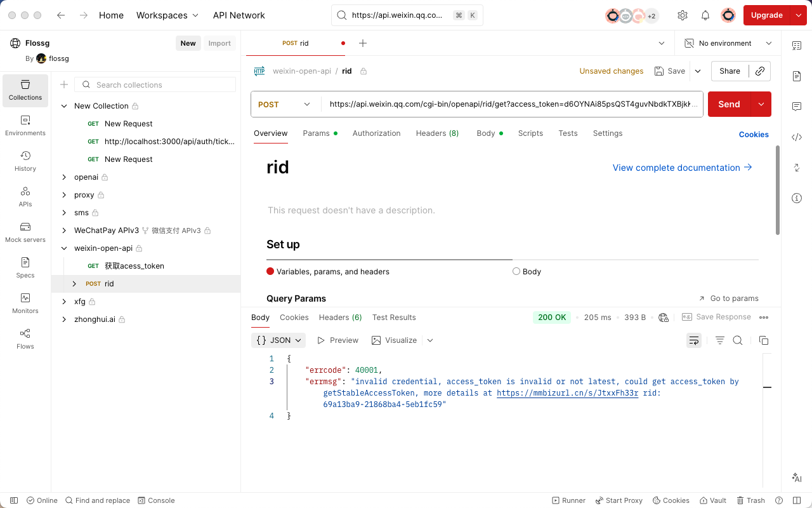The width and height of the screenshot is (812, 508).
Task: Expand the proxy collection
Action: click(64, 195)
